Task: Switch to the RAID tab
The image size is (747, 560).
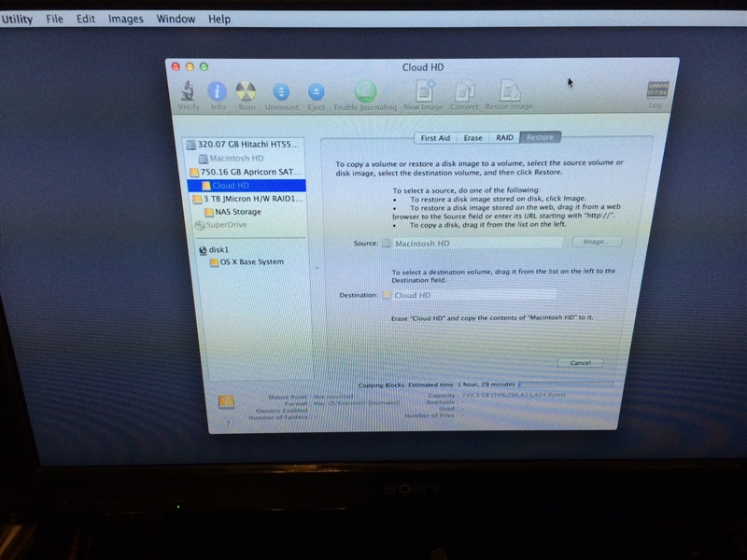Action: point(504,137)
